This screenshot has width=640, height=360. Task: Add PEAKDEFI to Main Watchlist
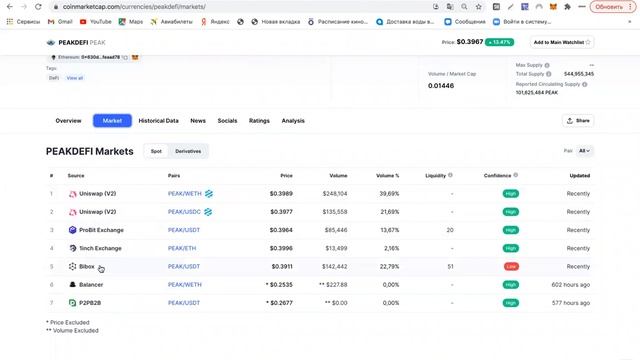562,42
